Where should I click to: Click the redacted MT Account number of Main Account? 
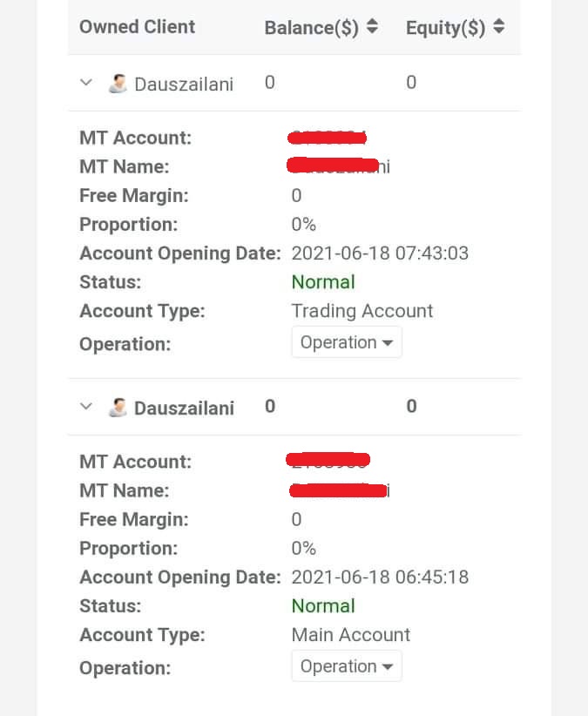(328, 459)
